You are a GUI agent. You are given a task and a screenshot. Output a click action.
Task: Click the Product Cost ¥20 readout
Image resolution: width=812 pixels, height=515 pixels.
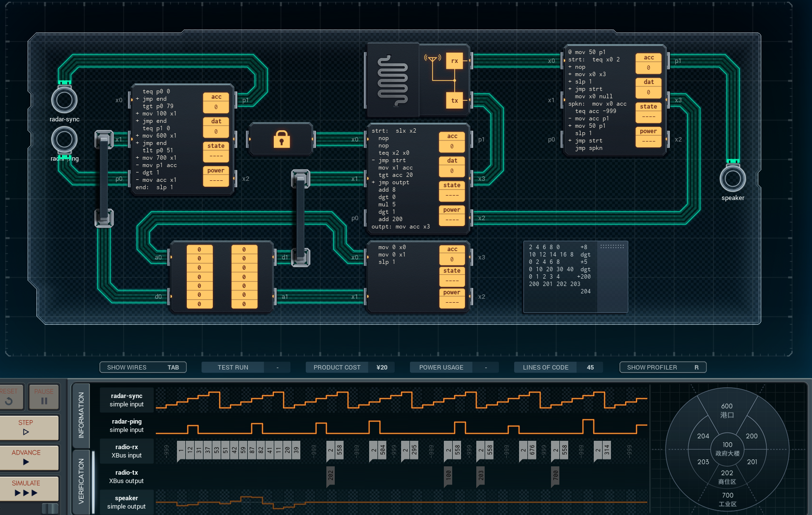(x=350, y=367)
